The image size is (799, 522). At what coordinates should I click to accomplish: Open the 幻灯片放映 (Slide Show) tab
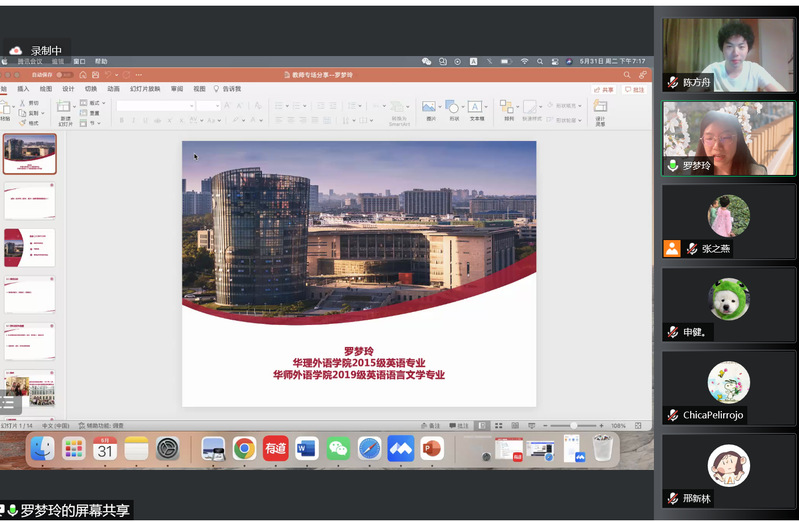click(x=145, y=89)
